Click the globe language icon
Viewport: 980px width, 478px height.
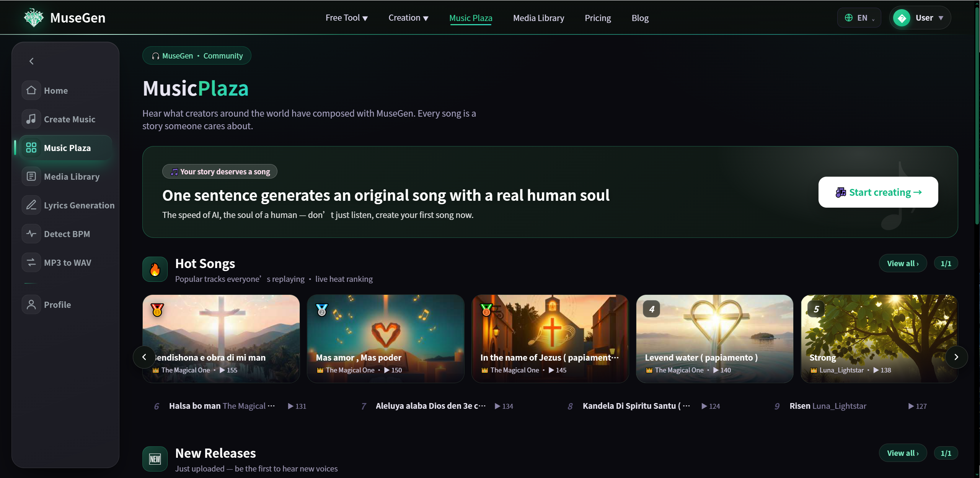pyautogui.click(x=848, y=18)
